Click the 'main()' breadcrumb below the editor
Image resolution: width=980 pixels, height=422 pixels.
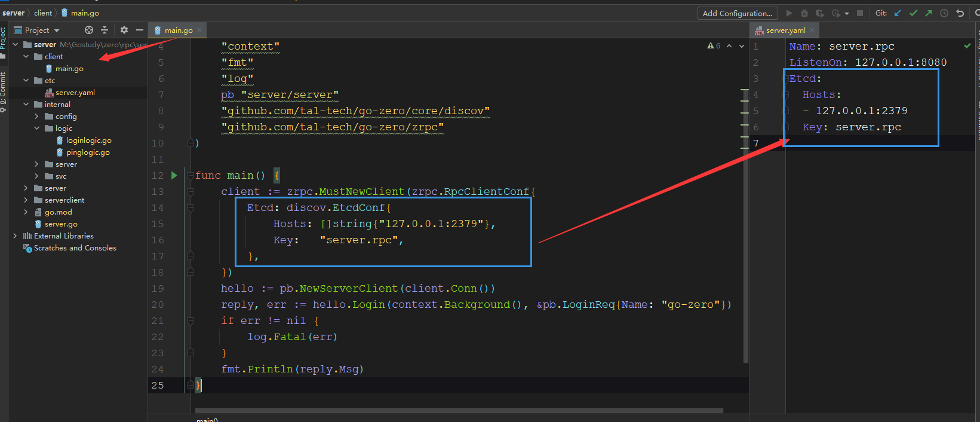coord(207,420)
